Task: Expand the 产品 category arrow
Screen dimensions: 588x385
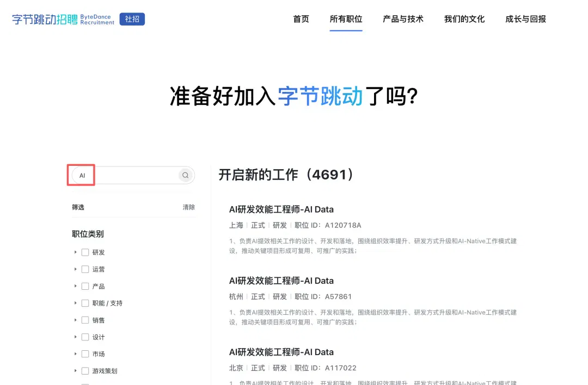Action: pyautogui.click(x=75, y=286)
